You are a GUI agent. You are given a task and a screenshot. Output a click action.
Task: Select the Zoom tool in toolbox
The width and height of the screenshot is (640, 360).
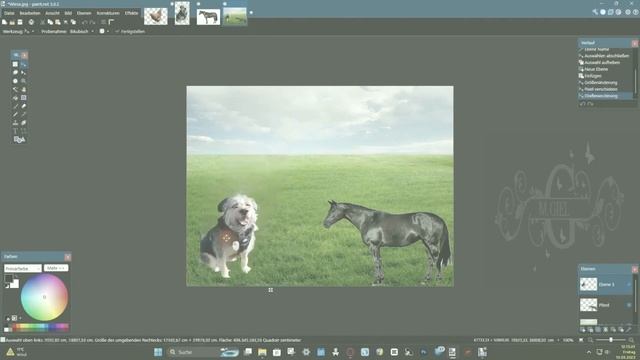click(x=24, y=81)
